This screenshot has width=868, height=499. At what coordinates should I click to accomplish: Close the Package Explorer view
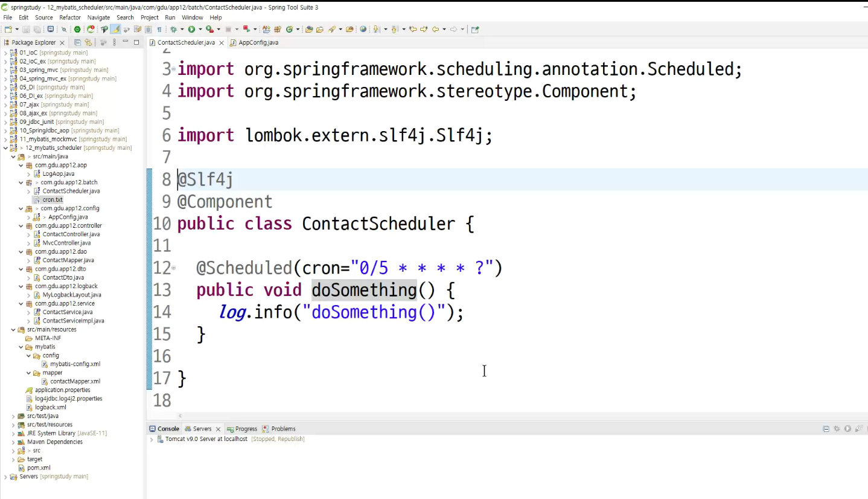62,43
